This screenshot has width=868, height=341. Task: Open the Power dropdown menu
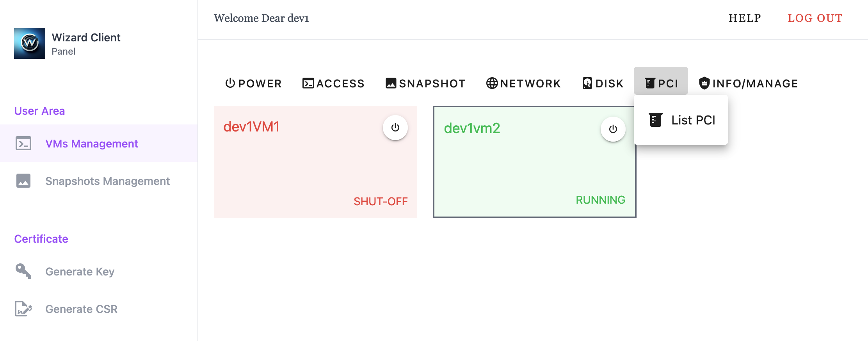tap(253, 83)
